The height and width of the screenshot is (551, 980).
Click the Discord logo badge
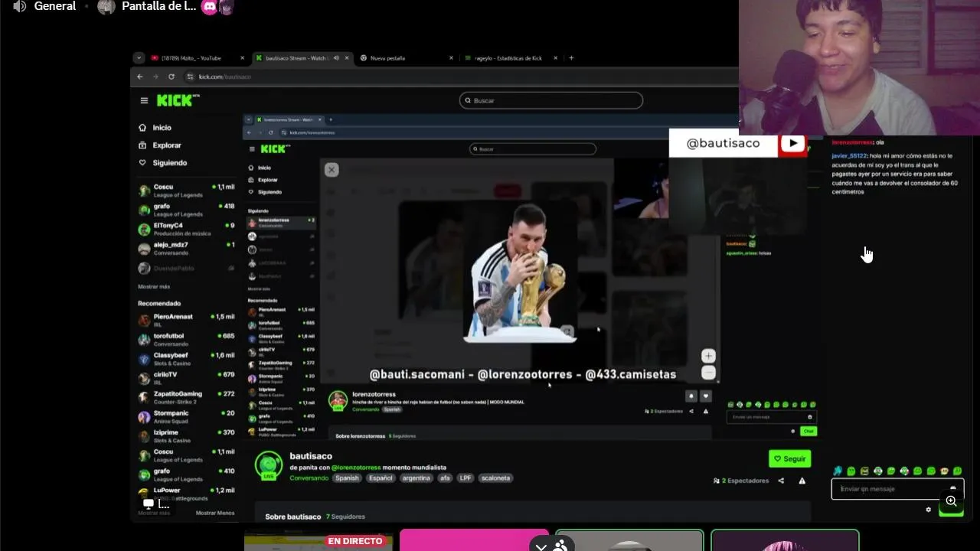(x=209, y=7)
